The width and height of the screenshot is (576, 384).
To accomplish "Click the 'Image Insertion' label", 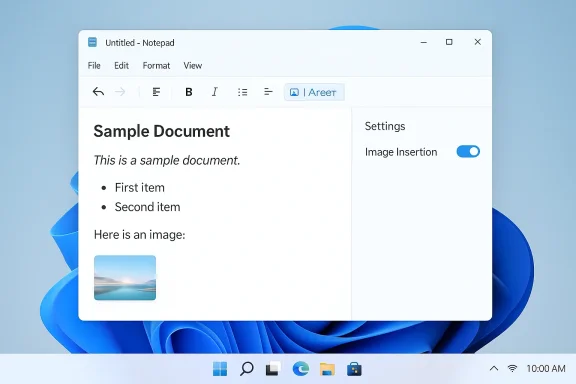I will (x=401, y=152).
